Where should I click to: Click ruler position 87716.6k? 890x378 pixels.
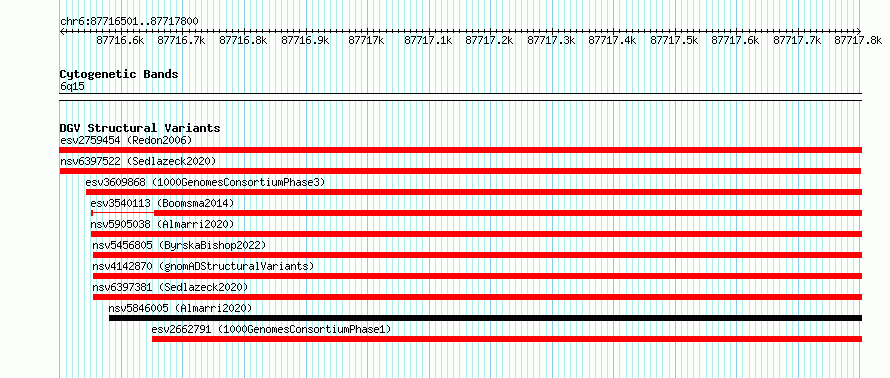tap(120, 40)
